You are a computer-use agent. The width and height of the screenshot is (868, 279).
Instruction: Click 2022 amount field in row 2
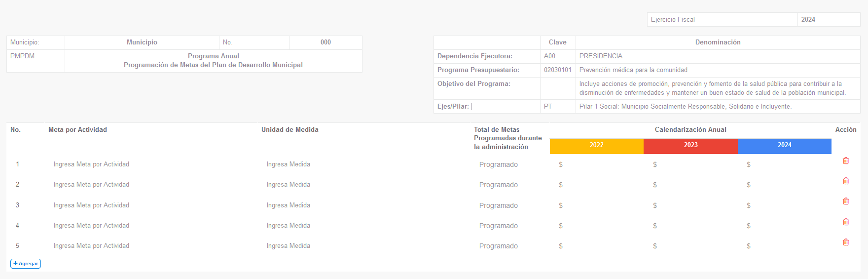coord(597,185)
